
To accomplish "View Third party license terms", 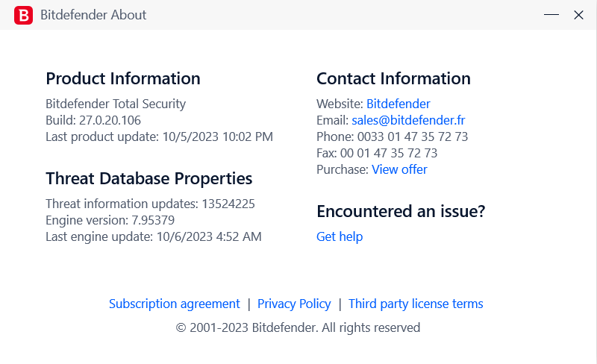I will (x=416, y=304).
